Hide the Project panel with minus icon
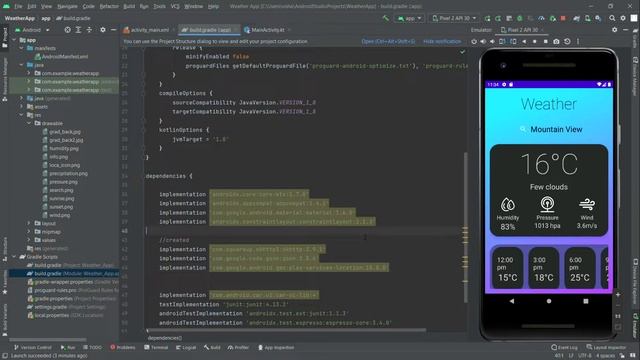The width and height of the screenshot is (640, 360). pyautogui.click(x=113, y=30)
